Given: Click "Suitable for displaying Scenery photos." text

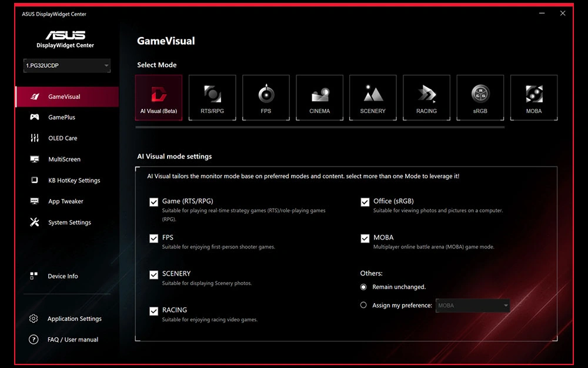Looking at the screenshot, I should click(206, 283).
